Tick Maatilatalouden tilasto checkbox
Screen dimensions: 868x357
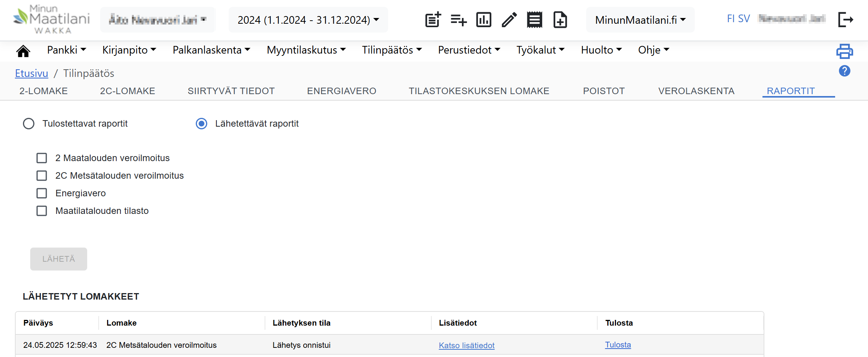click(42, 211)
